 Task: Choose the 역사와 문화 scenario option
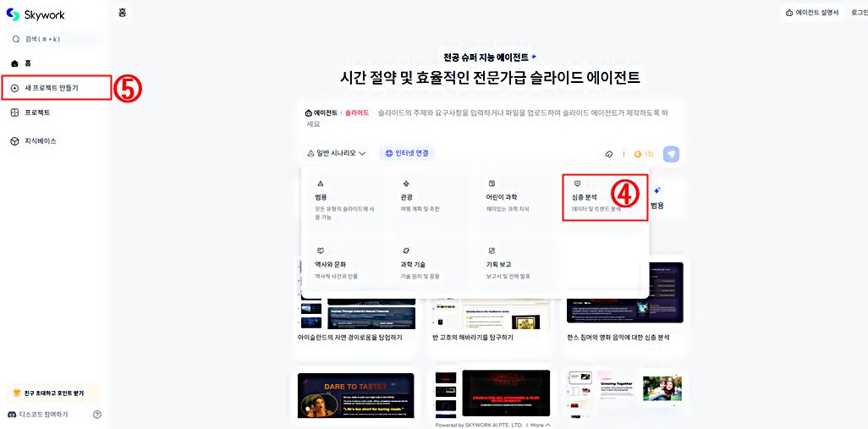(x=345, y=263)
